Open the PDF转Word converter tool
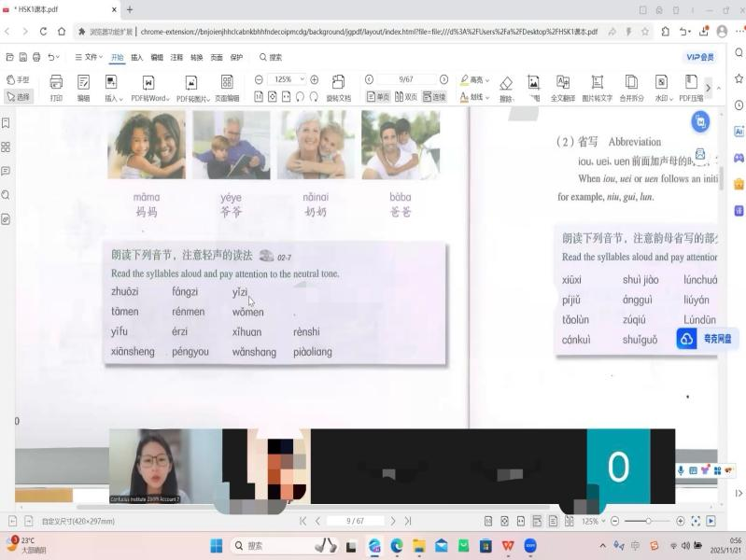Viewport: 746px width, 560px height. 149,88
